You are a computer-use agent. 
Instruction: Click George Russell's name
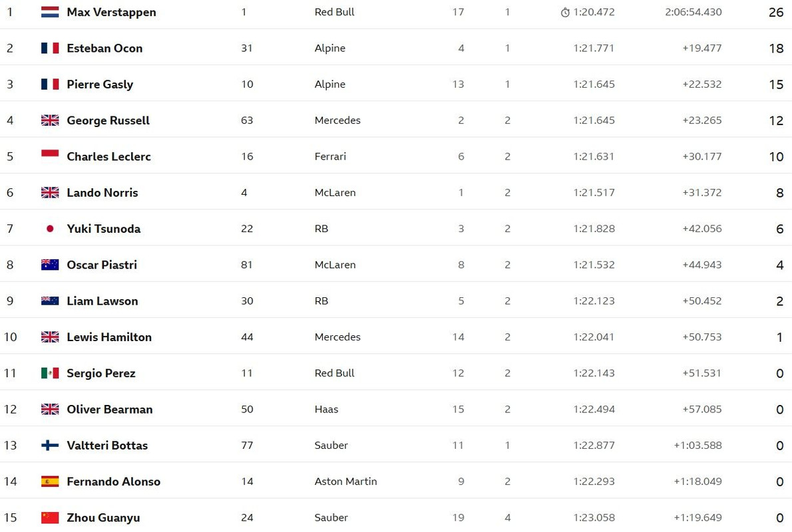coord(108,120)
